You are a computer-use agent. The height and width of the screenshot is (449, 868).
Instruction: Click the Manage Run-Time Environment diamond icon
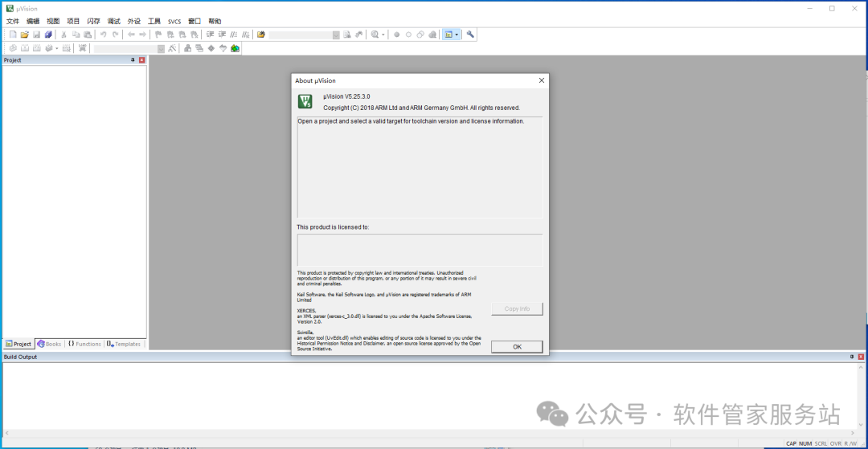(x=211, y=48)
